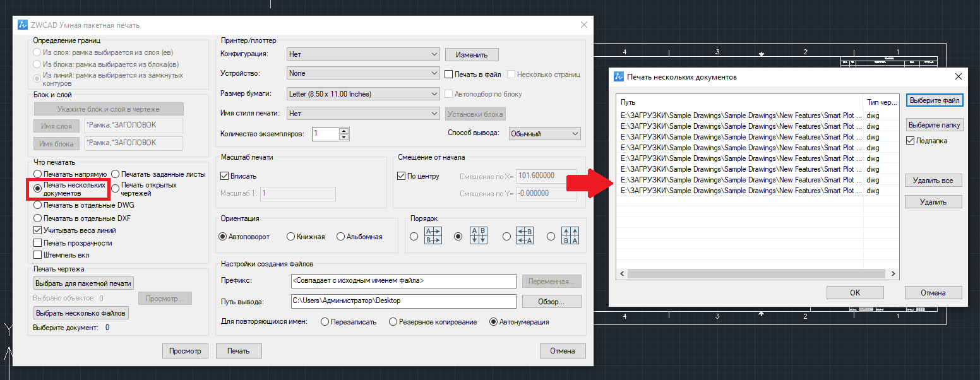The image size is (980, 380).
Task: Enable 'Печать прозрачности' checkbox
Action: [x=38, y=243]
